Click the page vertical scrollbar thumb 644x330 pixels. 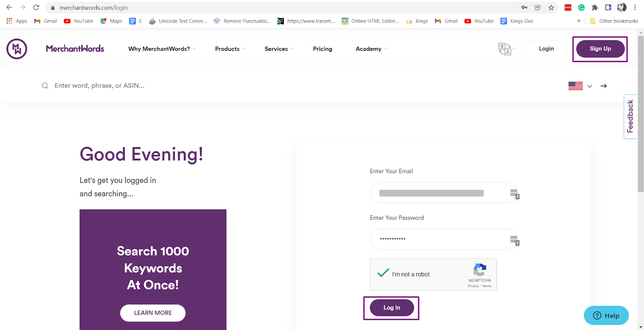tap(641, 114)
